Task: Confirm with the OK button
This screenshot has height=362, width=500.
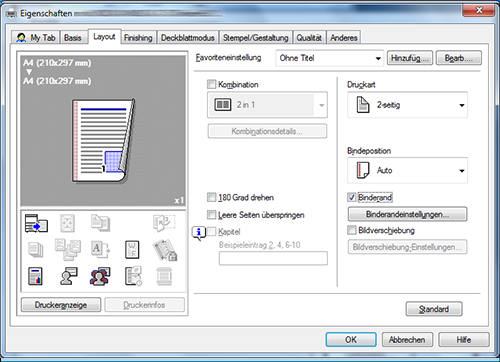Action: (351, 340)
